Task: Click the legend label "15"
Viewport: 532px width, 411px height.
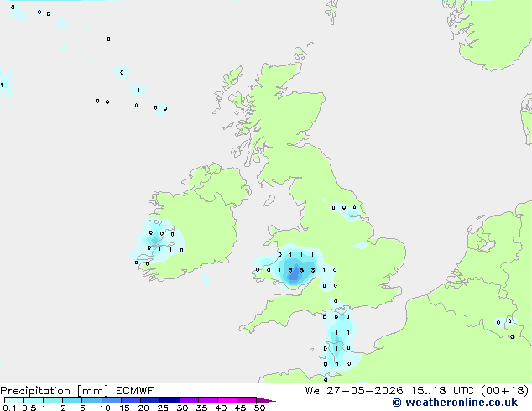Action: click(124, 408)
